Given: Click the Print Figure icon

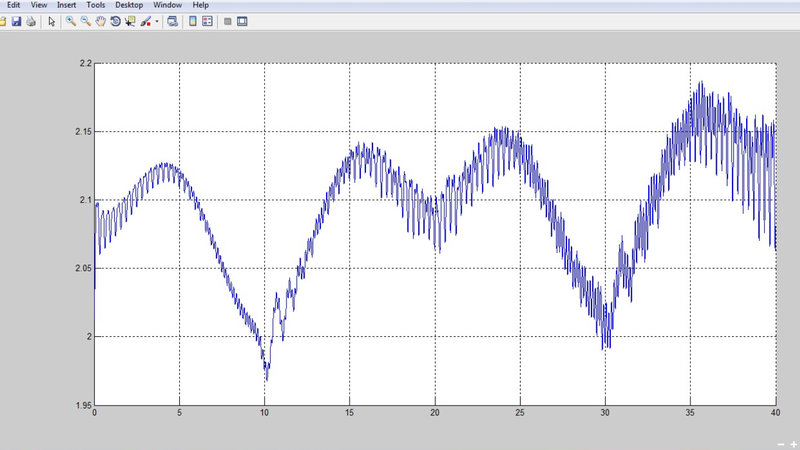Looking at the screenshot, I should tap(31, 21).
